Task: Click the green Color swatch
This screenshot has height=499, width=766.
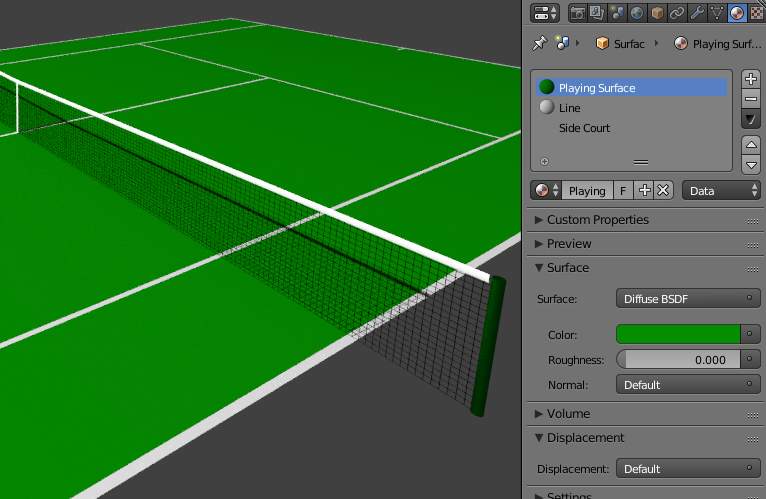Action: [678, 334]
